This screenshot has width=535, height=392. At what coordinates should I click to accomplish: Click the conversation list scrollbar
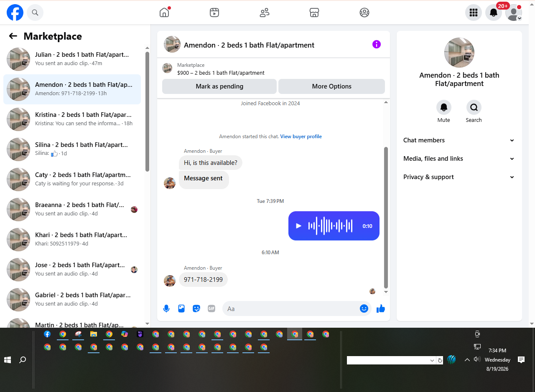click(147, 111)
